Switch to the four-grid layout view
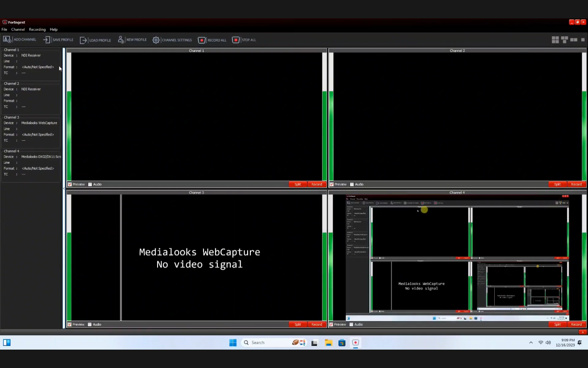The image size is (588, 368). click(x=555, y=40)
